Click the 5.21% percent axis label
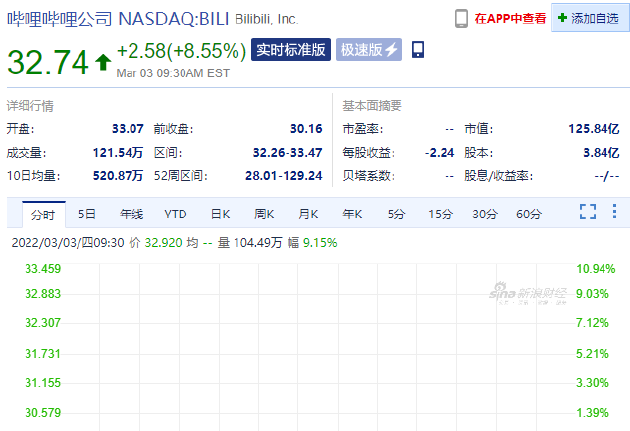The height and width of the screenshot is (431, 630). coord(592,354)
